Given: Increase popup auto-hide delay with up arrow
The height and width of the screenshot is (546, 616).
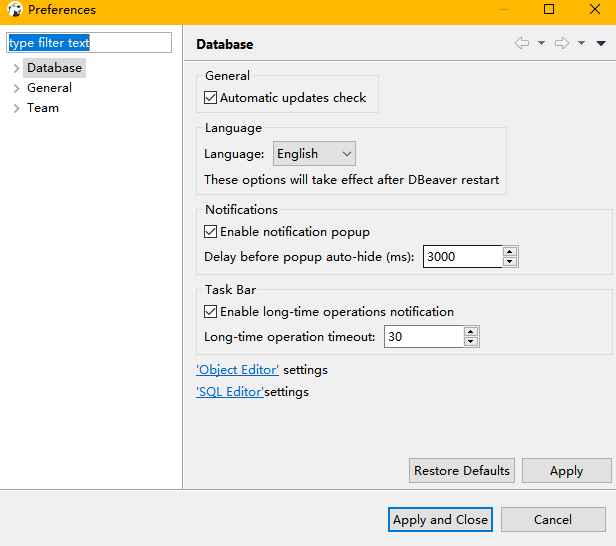Looking at the screenshot, I should click(510, 251).
